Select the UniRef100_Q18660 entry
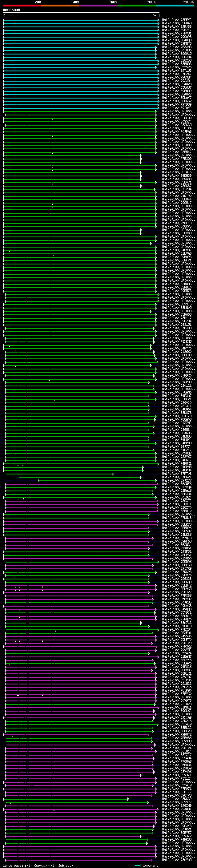The image size is (197, 868). (x=177, y=352)
